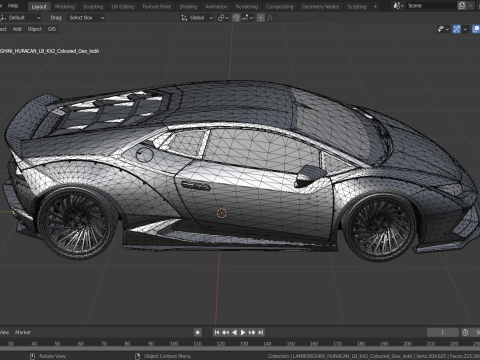Open the Help menu
The width and height of the screenshot is (480, 360).
13,6
